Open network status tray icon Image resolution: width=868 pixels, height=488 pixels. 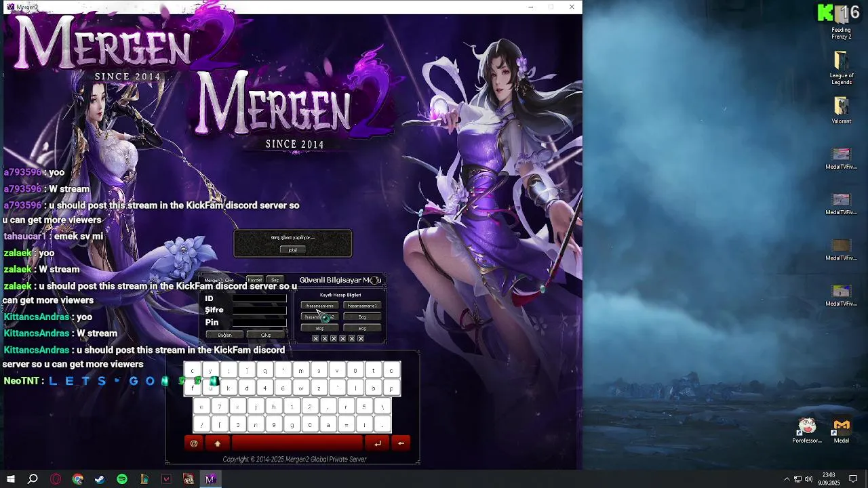pos(798,479)
